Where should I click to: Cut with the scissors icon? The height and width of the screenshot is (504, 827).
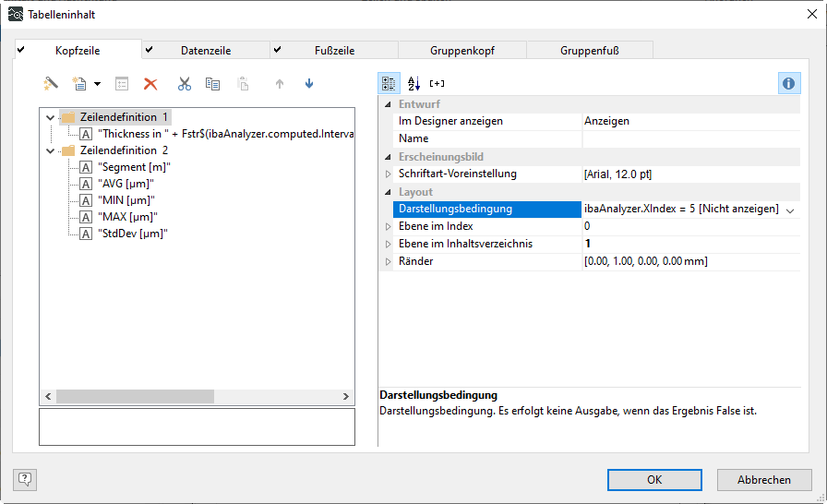[x=185, y=84]
